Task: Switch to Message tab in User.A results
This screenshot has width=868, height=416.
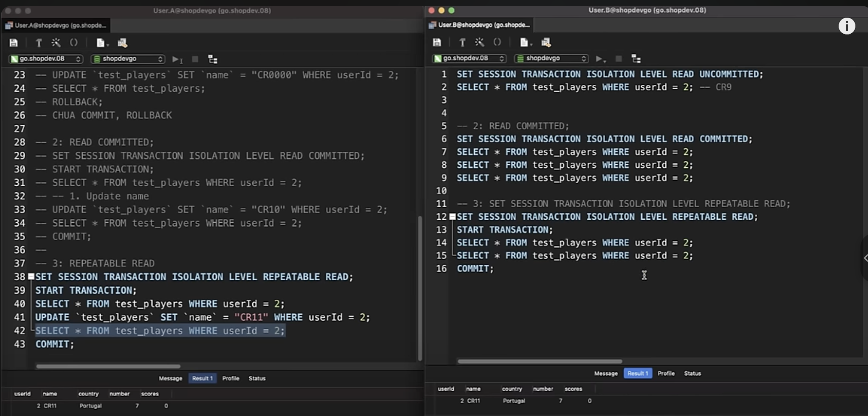Action: pos(170,378)
